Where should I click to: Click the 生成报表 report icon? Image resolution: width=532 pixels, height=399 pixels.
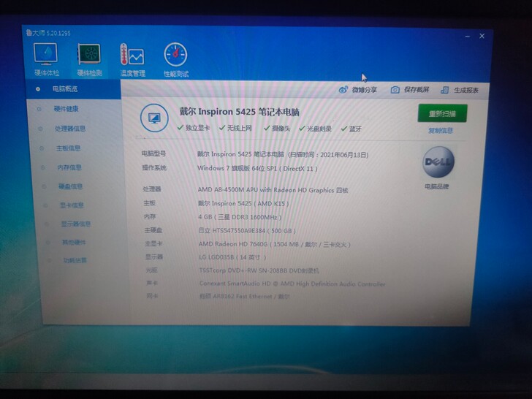(x=444, y=90)
